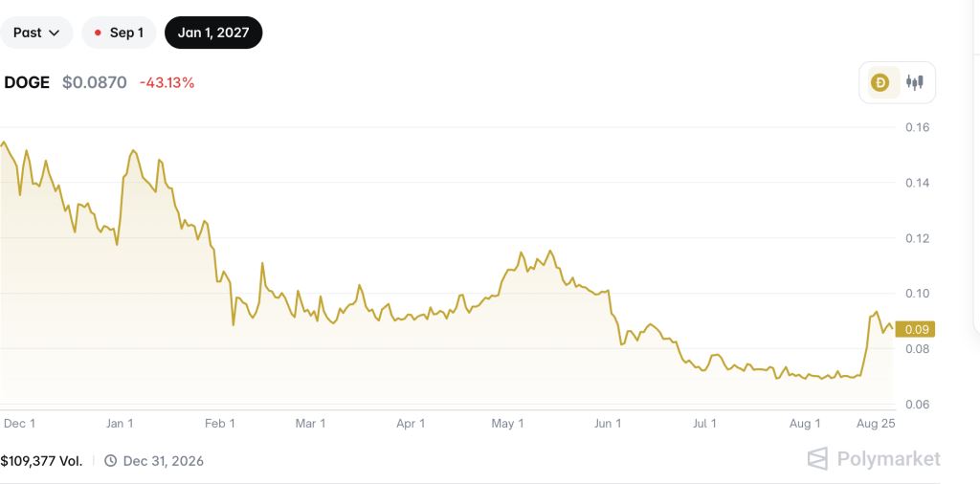
Task: Select the Sep 1 date tab
Action: coord(119,33)
